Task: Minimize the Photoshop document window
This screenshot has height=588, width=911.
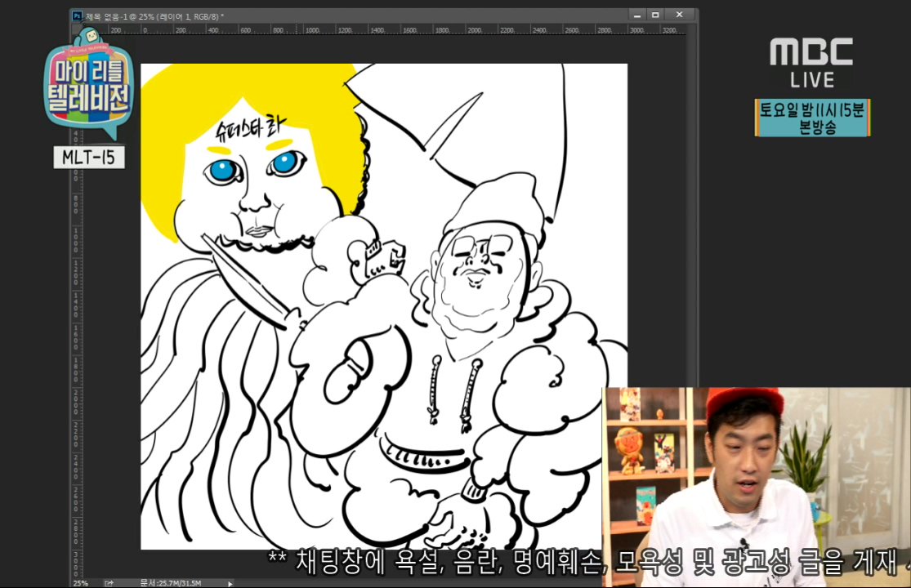Action: [x=637, y=15]
